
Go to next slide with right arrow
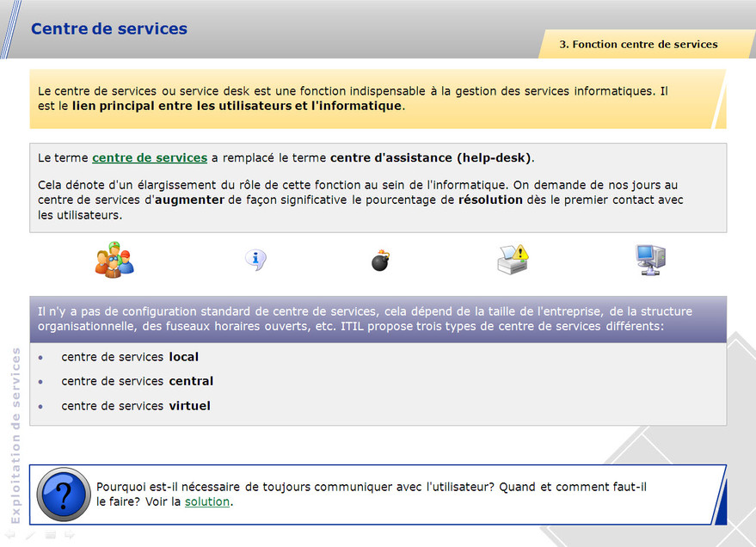[x=70, y=535]
